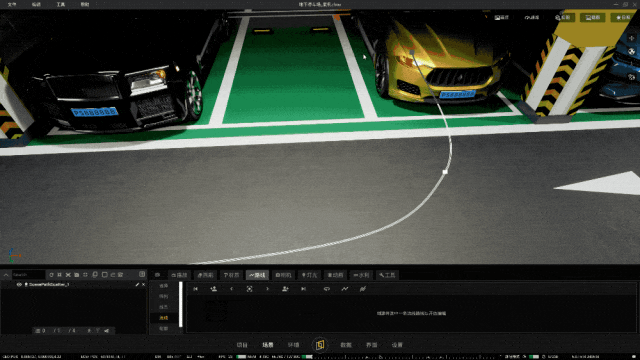Click the focus frame icon in the path toolbar
Image resolution: width=640 pixels, height=360 pixels.
click(249, 289)
